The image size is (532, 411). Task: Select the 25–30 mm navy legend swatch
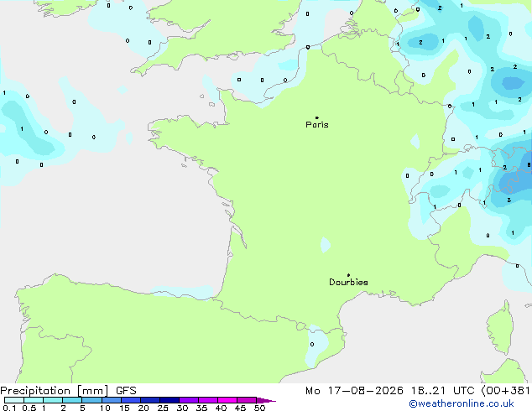pos(170,400)
